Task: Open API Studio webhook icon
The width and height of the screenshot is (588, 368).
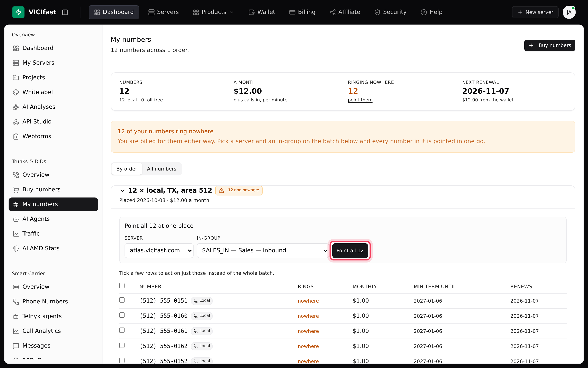Action: (x=16, y=122)
